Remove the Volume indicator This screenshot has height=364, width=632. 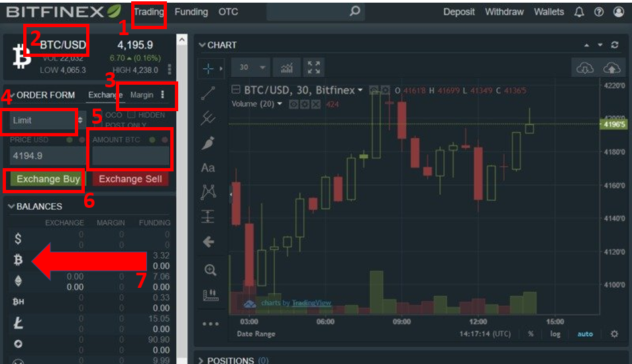point(316,105)
